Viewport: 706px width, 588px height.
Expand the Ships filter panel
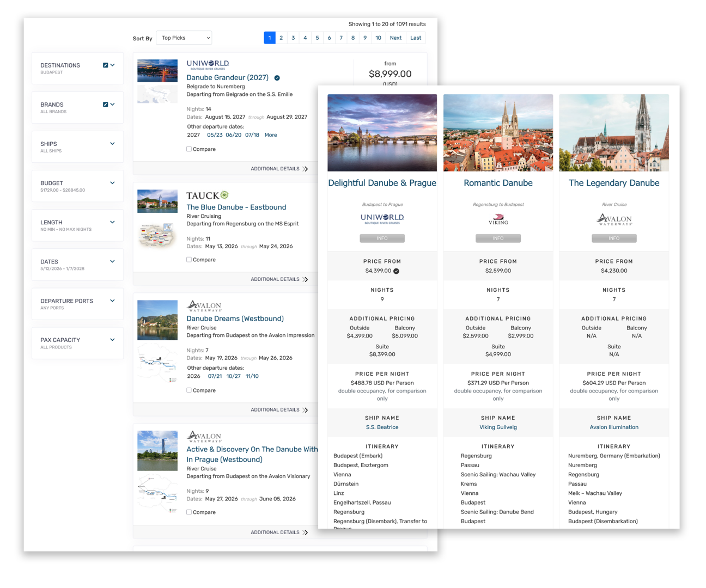point(77,146)
